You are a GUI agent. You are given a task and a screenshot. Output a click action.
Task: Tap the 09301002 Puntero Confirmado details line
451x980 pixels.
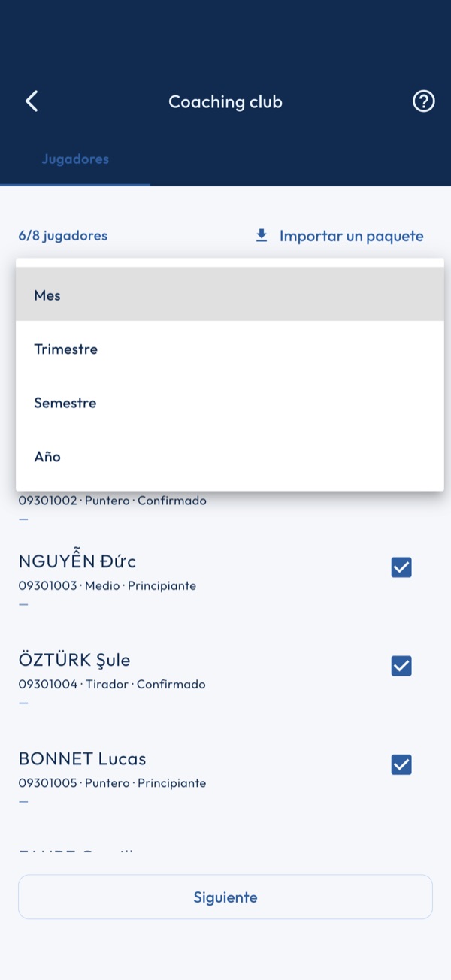(x=112, y=501)
